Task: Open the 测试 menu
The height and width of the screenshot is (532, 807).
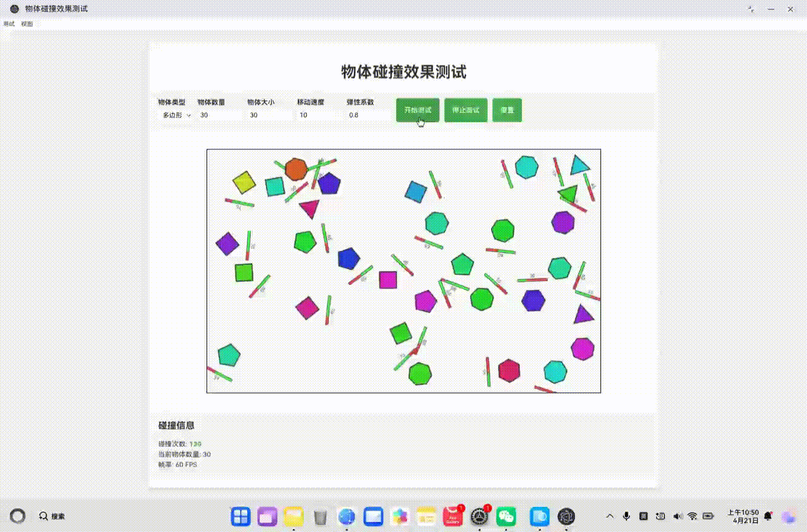Action: pyautogui.click(x=8, y=23)
